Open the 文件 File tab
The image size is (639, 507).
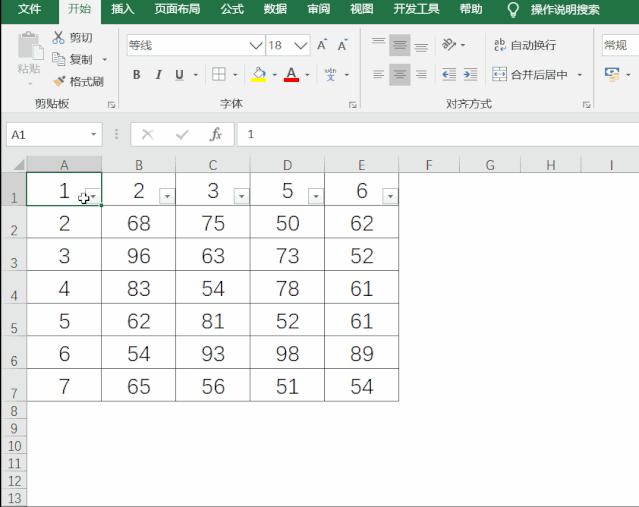30,9
